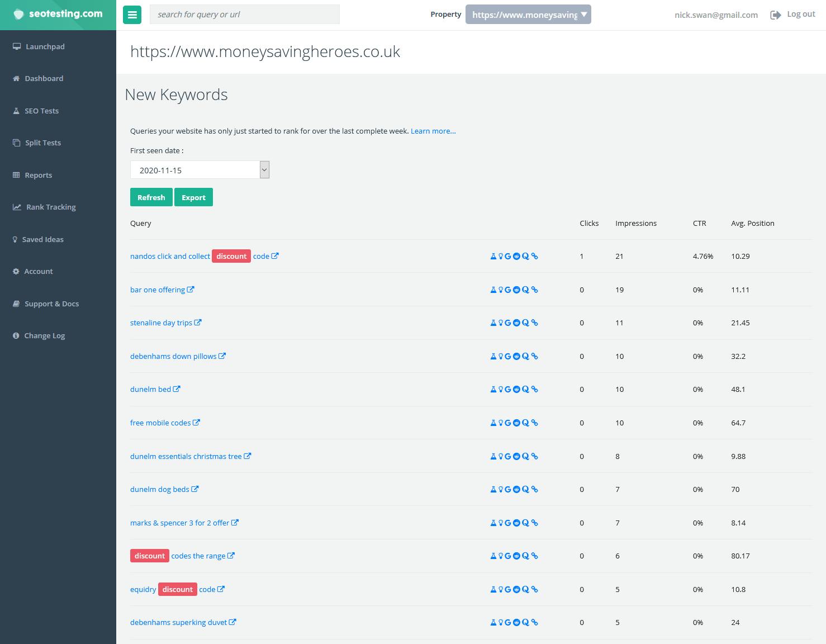Open the First seen date dropdown
826x644 pixels.
(x=200, y=170)
